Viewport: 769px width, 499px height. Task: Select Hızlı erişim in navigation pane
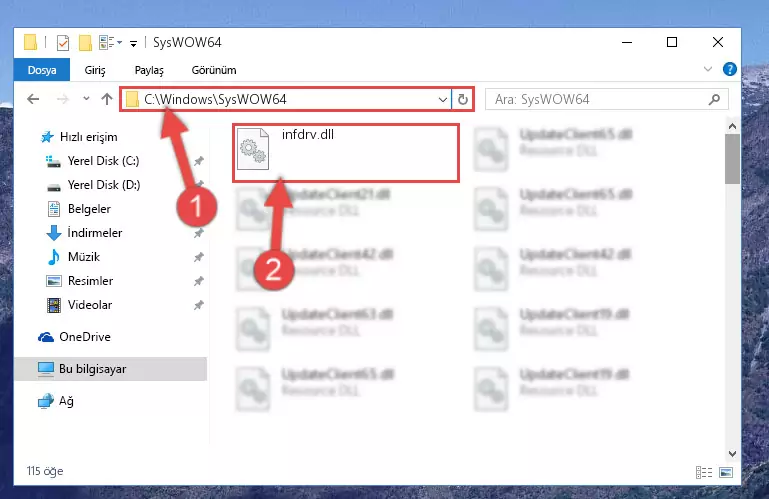point(88,137)
